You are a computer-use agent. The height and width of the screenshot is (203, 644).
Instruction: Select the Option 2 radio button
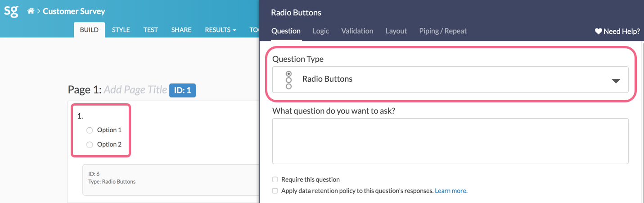tap(90, 145)
